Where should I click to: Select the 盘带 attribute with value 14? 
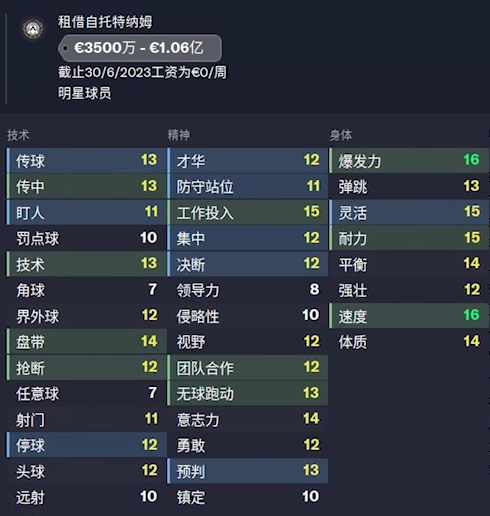(x=86, y=342)
